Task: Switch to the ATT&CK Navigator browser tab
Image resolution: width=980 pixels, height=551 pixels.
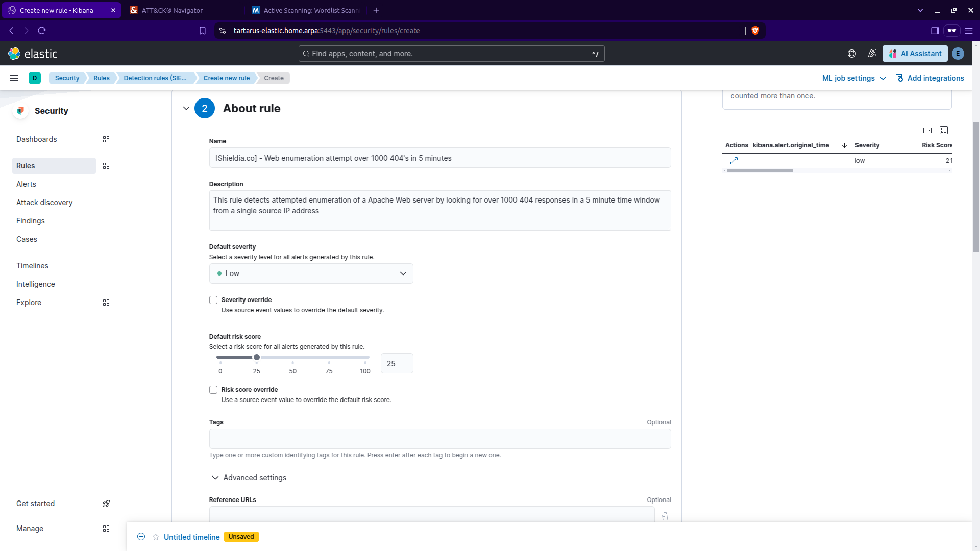Action: (172, 10)
